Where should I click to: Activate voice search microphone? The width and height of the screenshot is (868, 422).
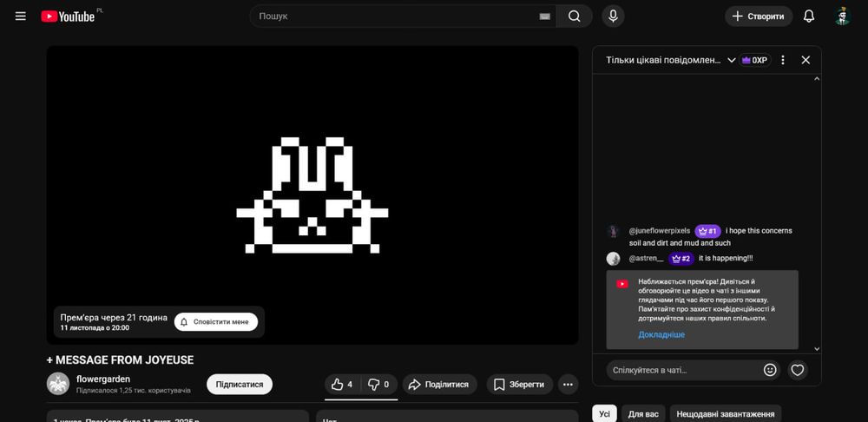coord(613,16)
